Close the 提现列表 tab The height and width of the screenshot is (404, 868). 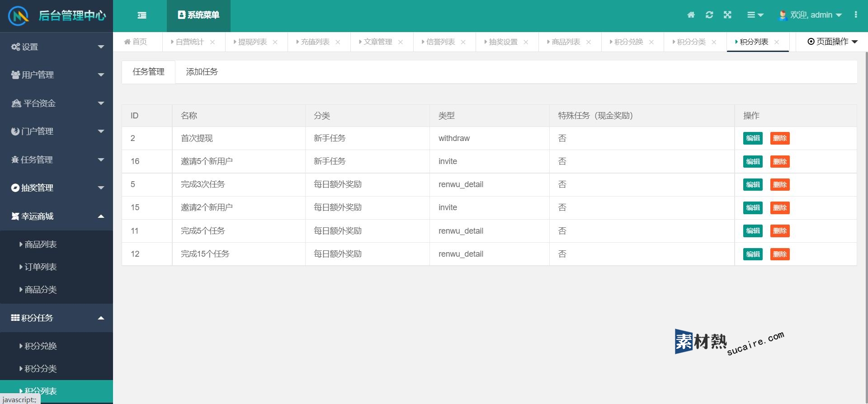tap(275, 42)
